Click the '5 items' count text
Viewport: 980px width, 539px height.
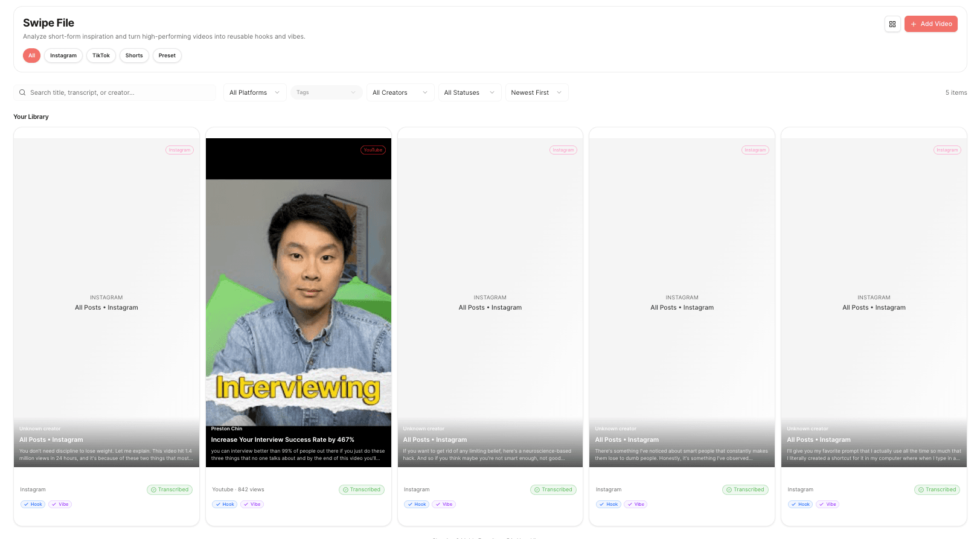956,92
